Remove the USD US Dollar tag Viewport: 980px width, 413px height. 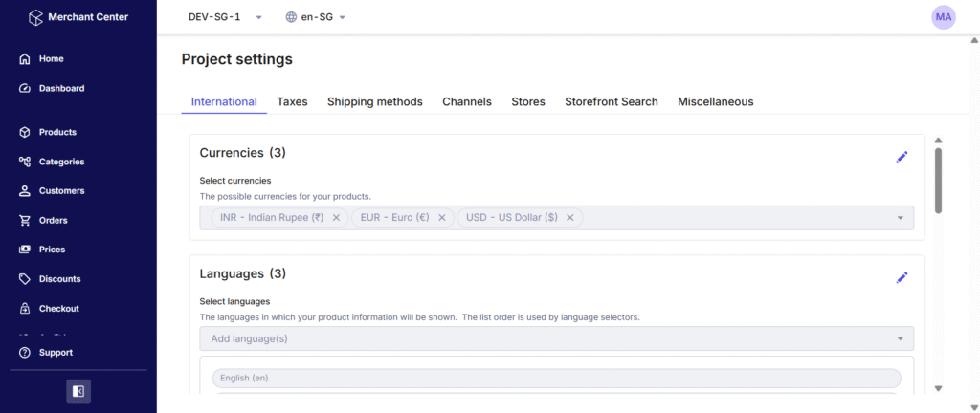click(569, 218)
